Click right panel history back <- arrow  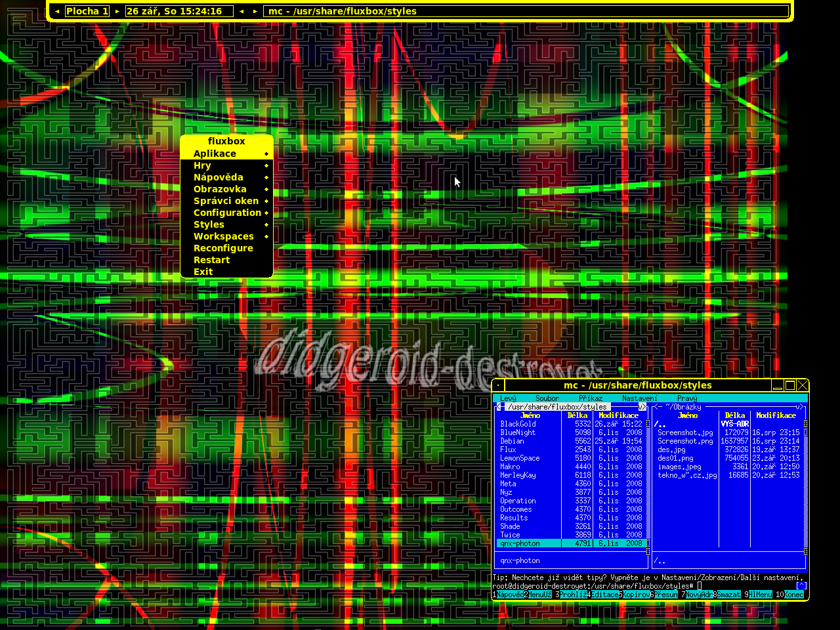click(658, 407)
